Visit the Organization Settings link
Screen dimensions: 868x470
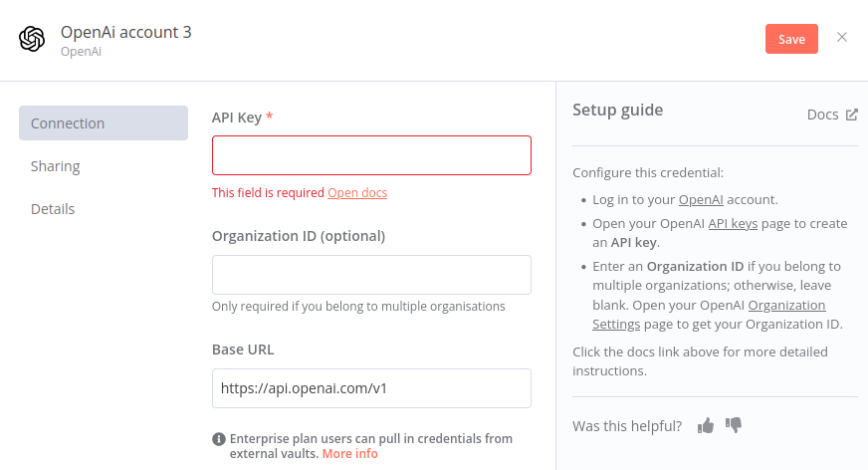[x=709, y=315]
